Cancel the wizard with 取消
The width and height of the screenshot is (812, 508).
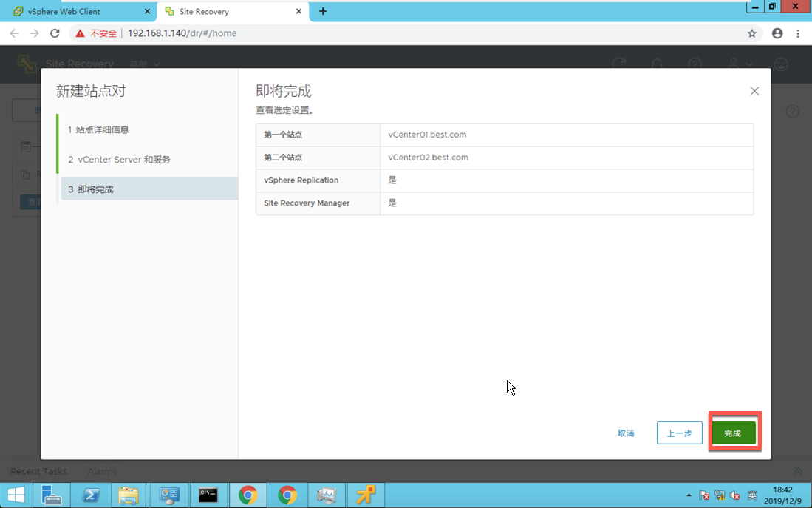click(626, 433)
